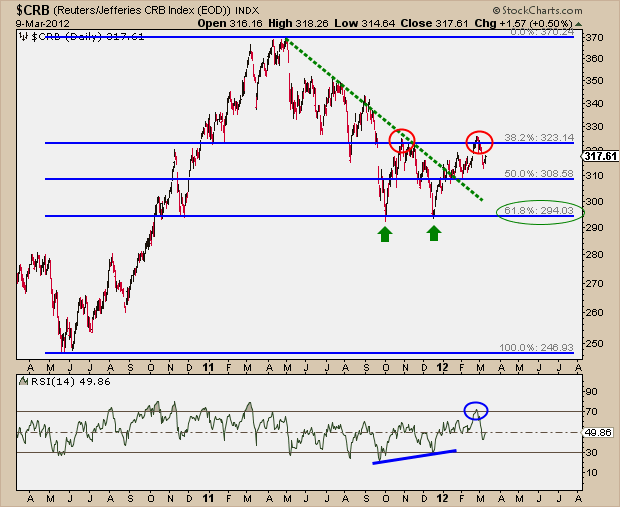Click the 0.0%: 370.24 Fibonacci label
The height and width of the screenshot is (507, 620).
coord(542,32)
